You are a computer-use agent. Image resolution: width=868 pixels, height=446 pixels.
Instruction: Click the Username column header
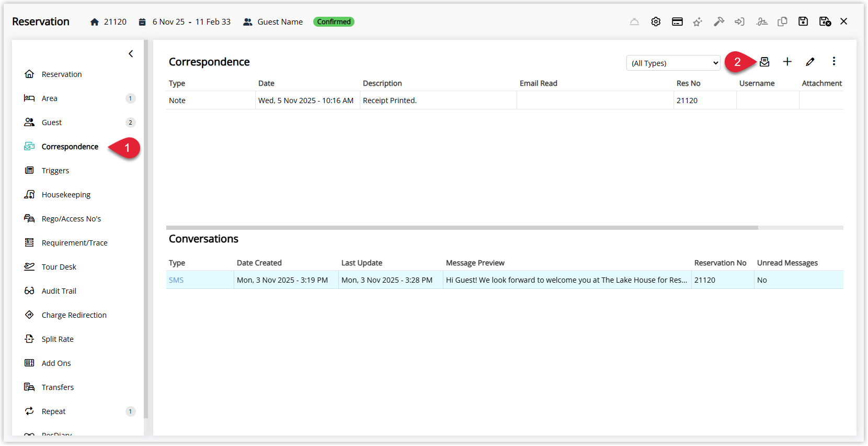point(757,83)
